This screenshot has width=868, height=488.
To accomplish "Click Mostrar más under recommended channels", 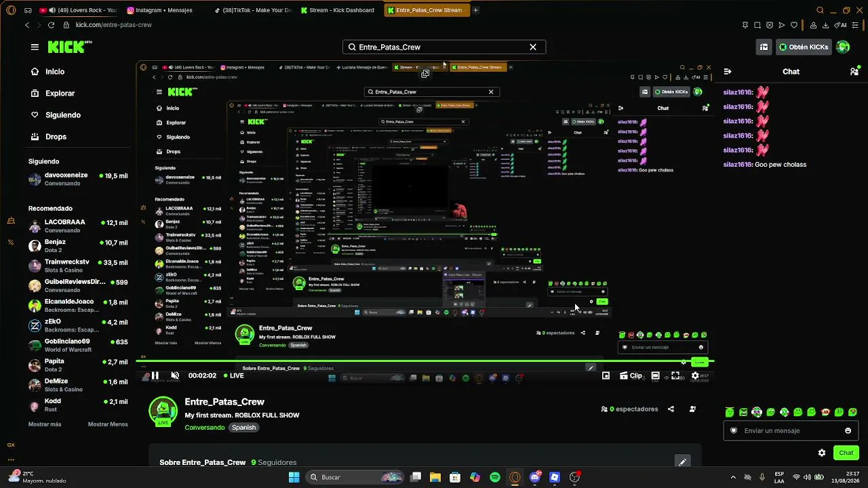I will (x=45, y=424).
